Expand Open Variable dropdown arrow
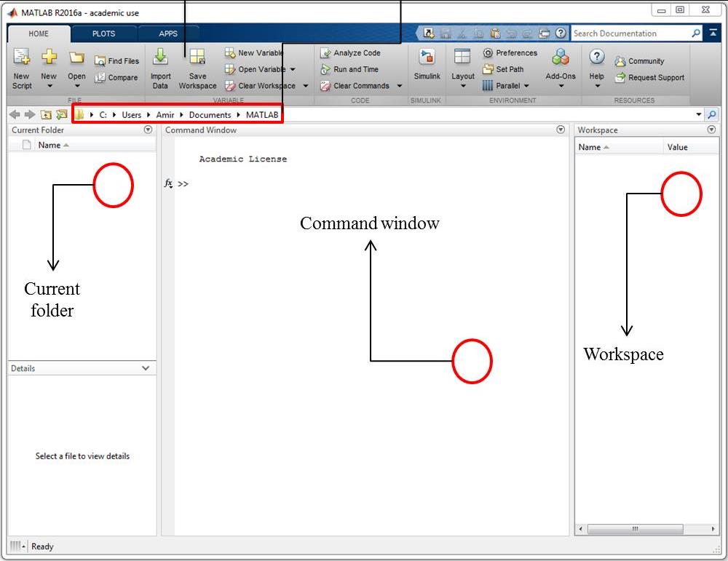The image size is (728, 561). point(293,70)
